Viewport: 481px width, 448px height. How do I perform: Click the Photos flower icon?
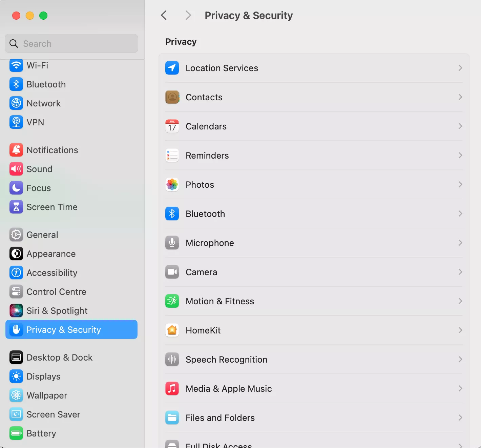(x=172, y=185)
